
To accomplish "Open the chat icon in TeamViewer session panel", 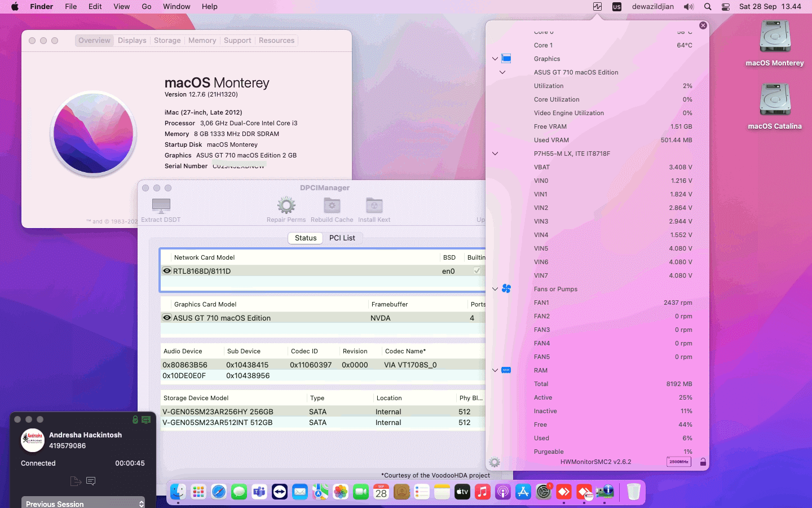I will [91, 481].
